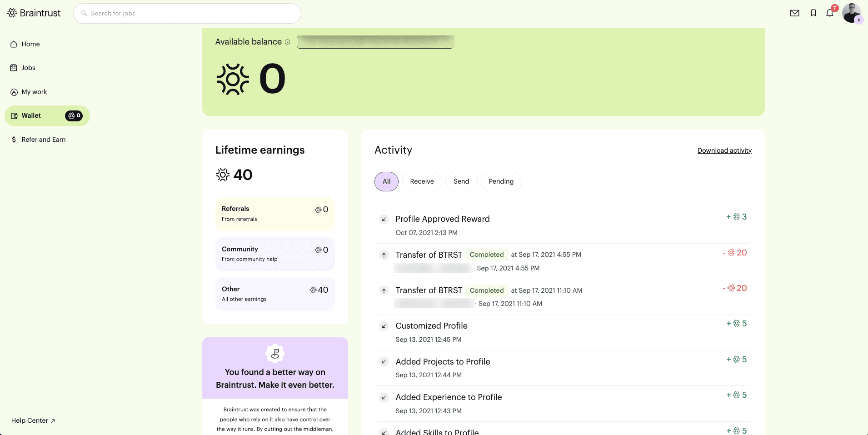Open notifications bell icon

[x=830, y=13]
